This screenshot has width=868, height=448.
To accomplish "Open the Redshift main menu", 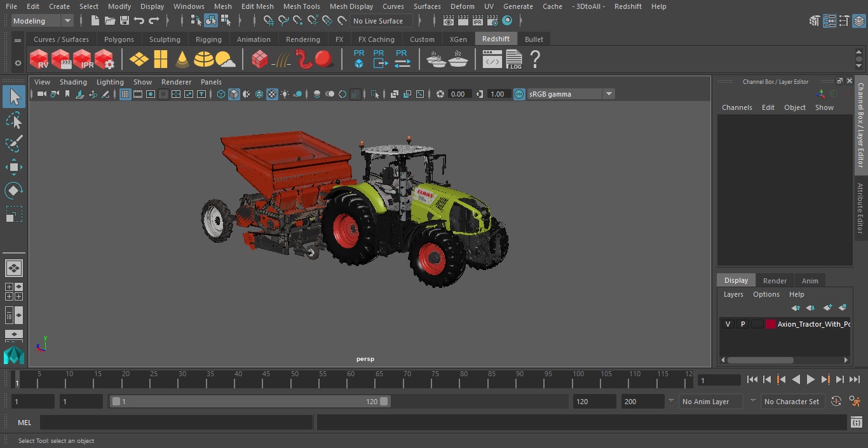I will tap(628, 6).
